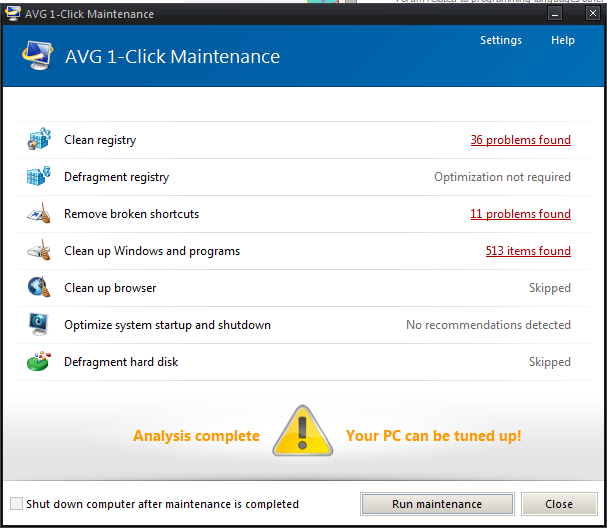Open the 36 problems found link
Image resolution: width=607 pixels, height=528 pixels.
[521, 140]
